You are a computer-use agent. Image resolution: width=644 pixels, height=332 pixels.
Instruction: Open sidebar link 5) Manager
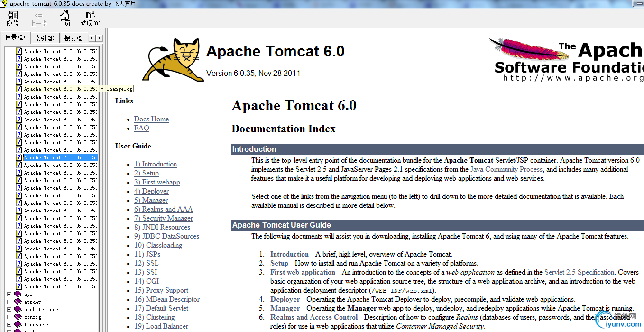tap(151, 200)
